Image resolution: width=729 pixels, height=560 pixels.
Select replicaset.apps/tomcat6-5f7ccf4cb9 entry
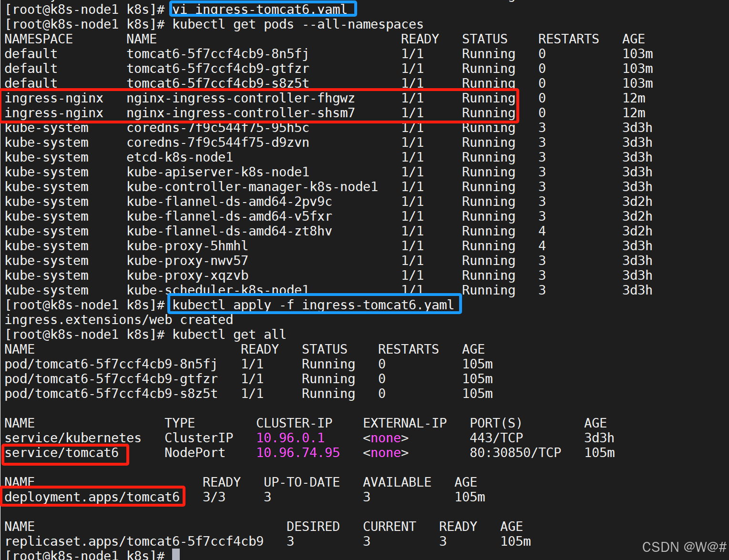click(x=134, y=541)
